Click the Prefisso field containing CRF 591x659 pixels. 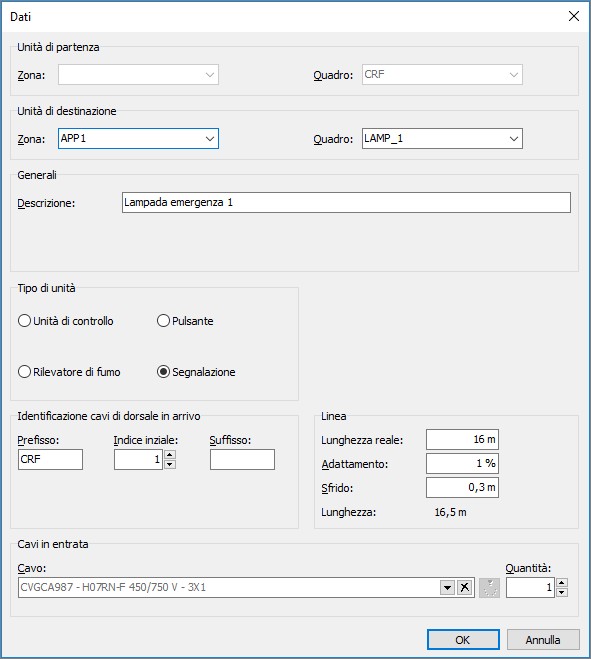coord(50,459)
